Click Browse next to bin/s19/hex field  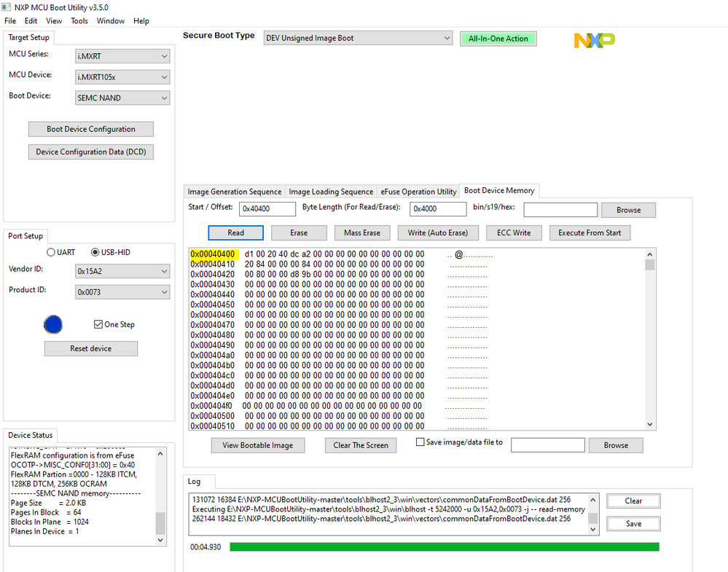pyautogui.click(x=629, y=210)
